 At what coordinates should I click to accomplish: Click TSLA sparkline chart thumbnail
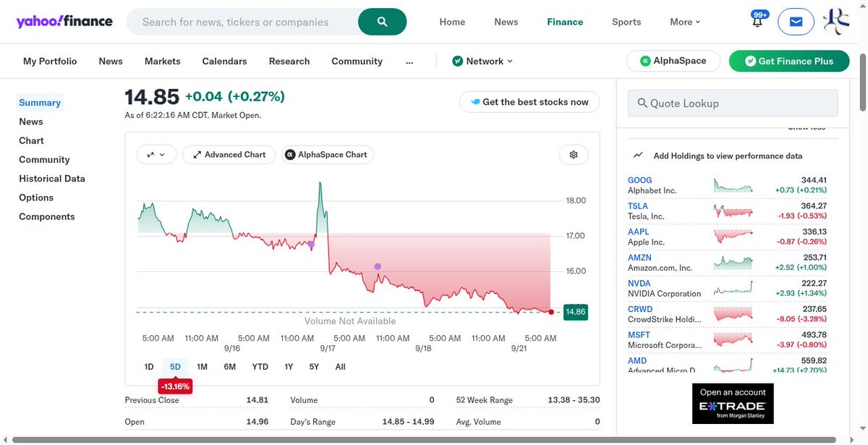[x=733, y=211]
